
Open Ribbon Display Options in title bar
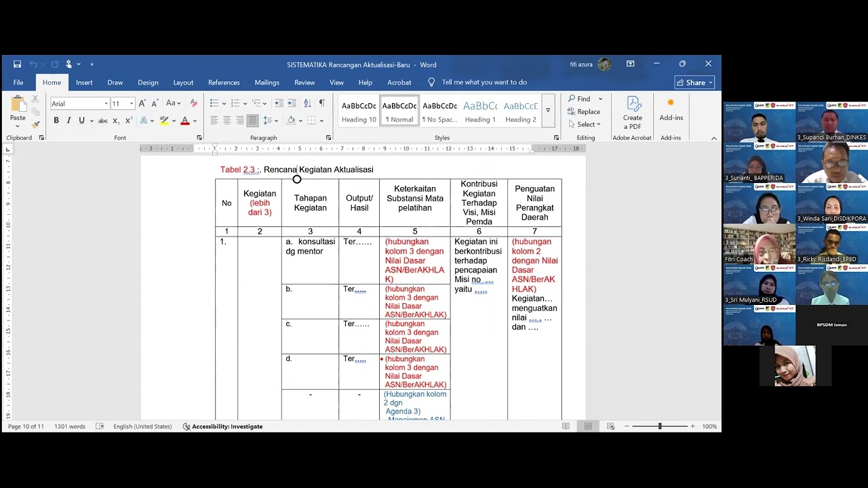[631, 64]
